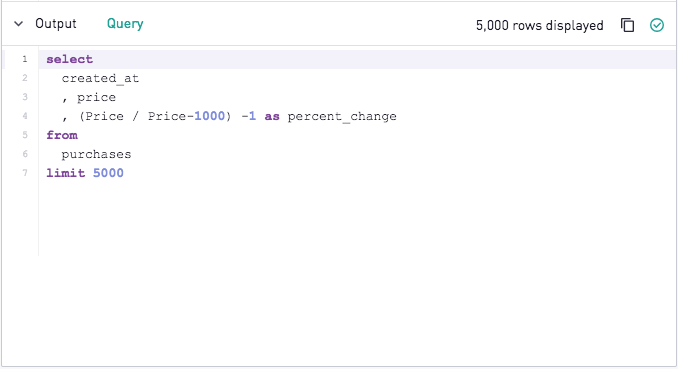The height and width of the screenshot is (369, 678).
Task: Select line number 1 in the gutter
Action: coord(25,59)
